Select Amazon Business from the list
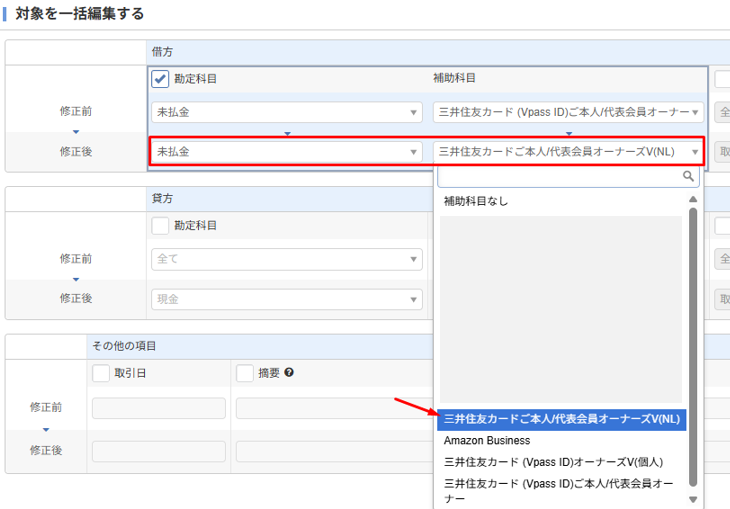 [x=487, y=440]
